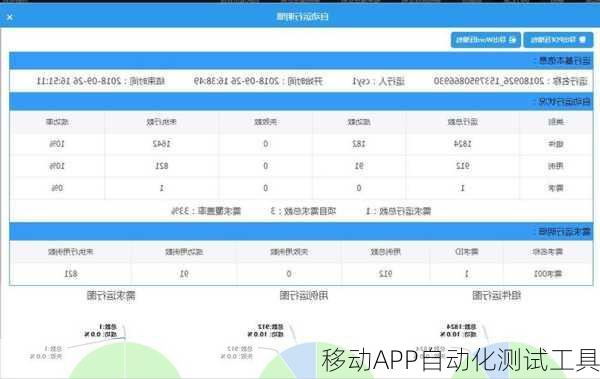
Task: Select end time 2018-09-26 16:51:11
Action: pyautogui.click(x=79, y=81)
